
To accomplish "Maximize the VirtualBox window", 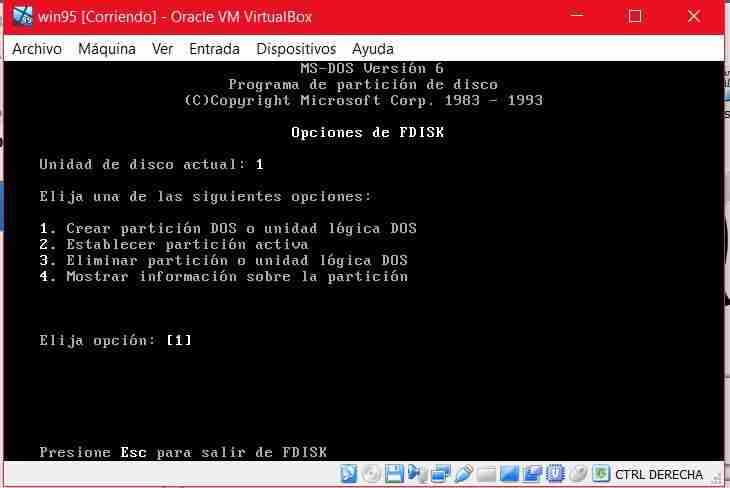I will coord(635,16).
